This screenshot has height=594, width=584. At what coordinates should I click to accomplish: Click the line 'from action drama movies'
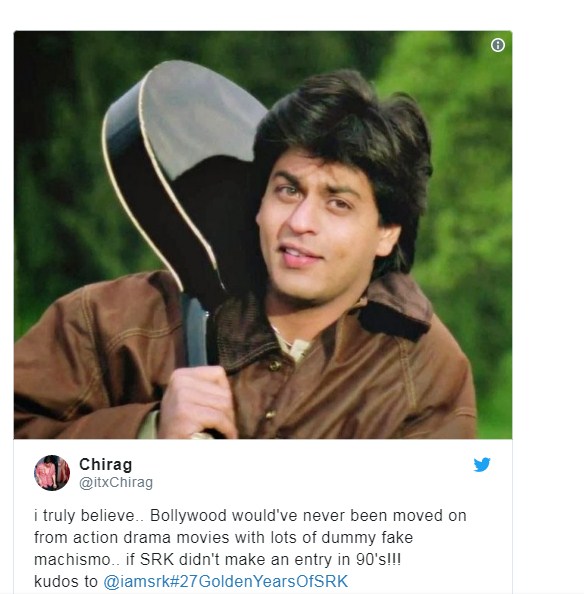coord(223,538)
